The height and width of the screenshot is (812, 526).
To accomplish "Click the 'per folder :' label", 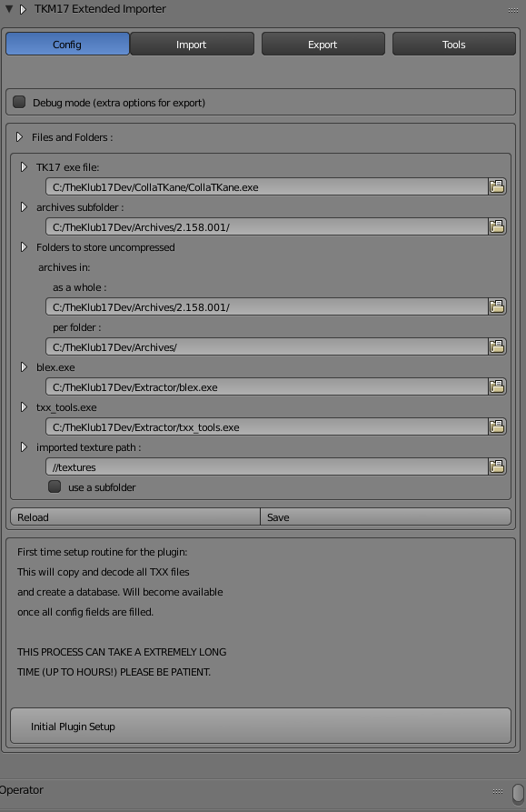I will (76, 327).
